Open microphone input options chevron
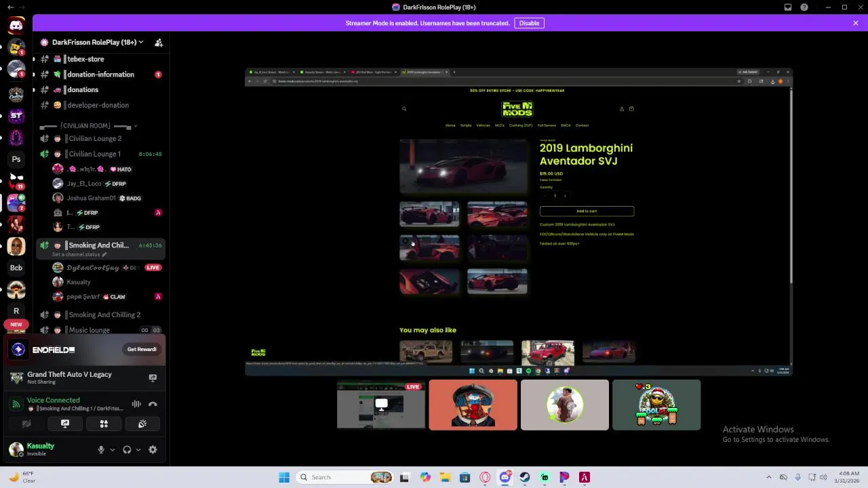 coord(113,449)
